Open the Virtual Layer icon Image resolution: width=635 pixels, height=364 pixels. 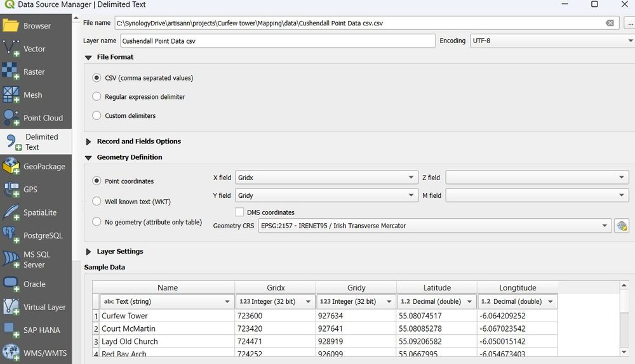click(11, 307)
